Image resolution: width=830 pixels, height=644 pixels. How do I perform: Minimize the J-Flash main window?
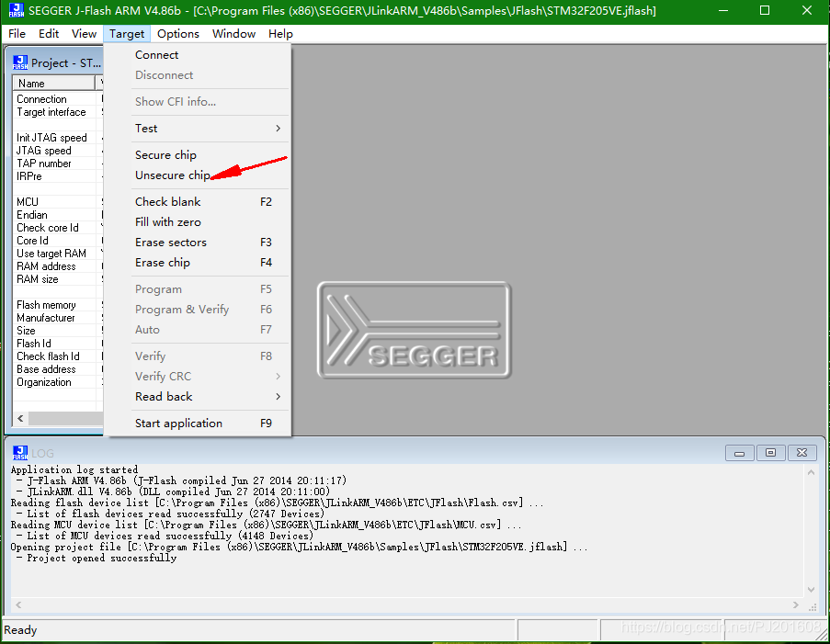pos(723,10)
